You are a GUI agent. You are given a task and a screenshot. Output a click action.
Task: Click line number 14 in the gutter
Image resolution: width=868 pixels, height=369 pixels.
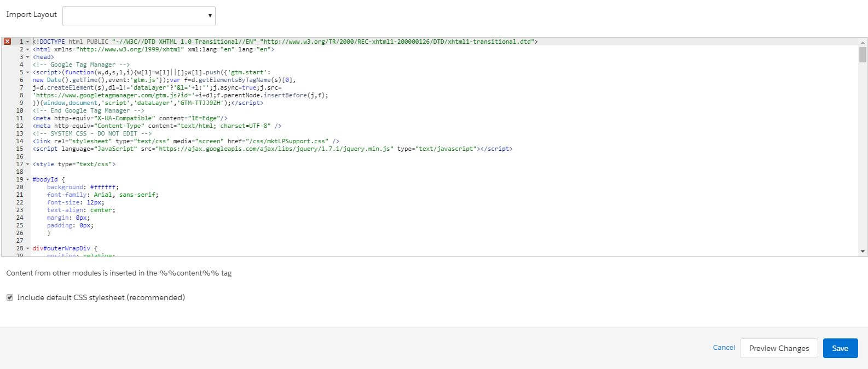20,141
